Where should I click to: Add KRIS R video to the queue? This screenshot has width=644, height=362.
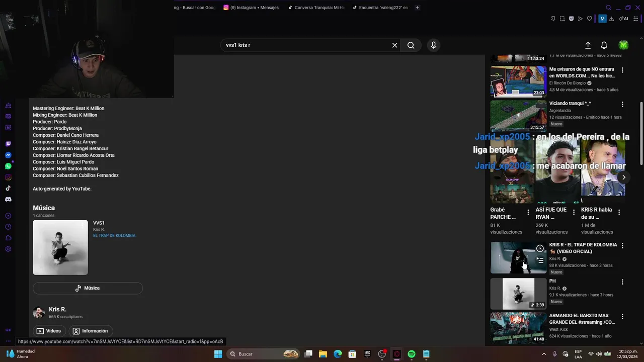(540, 260)
